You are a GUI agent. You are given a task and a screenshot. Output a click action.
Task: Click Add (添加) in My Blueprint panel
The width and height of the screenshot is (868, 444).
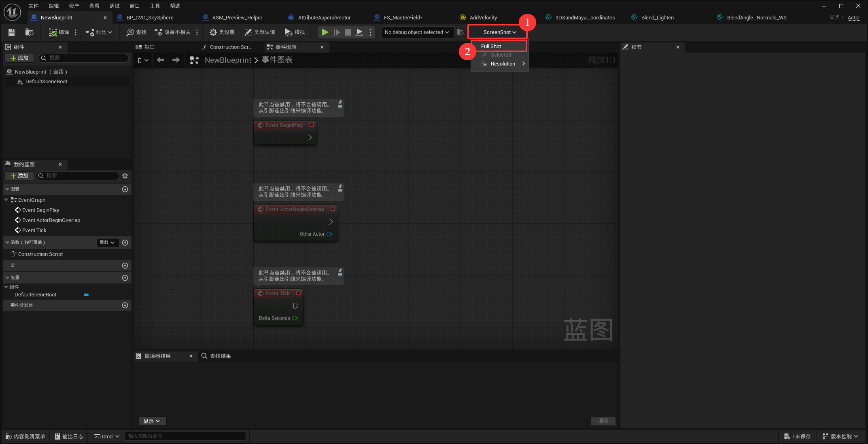point(19,176)
